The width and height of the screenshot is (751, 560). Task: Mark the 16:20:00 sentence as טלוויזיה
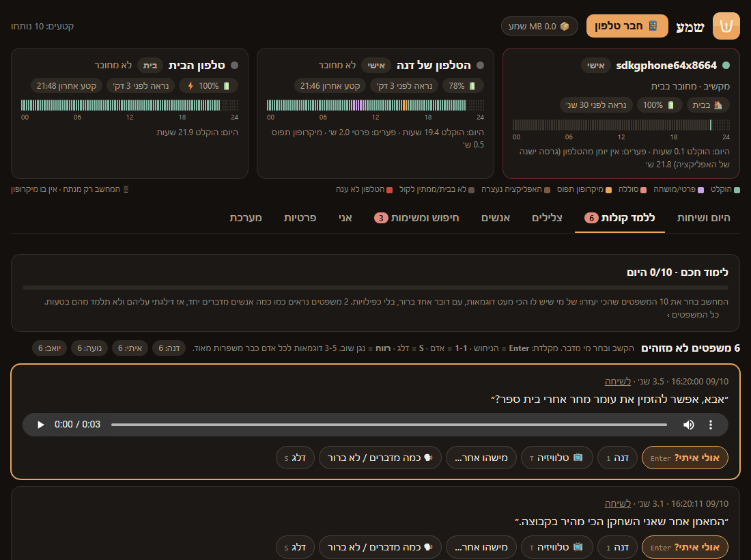[556, 458]
